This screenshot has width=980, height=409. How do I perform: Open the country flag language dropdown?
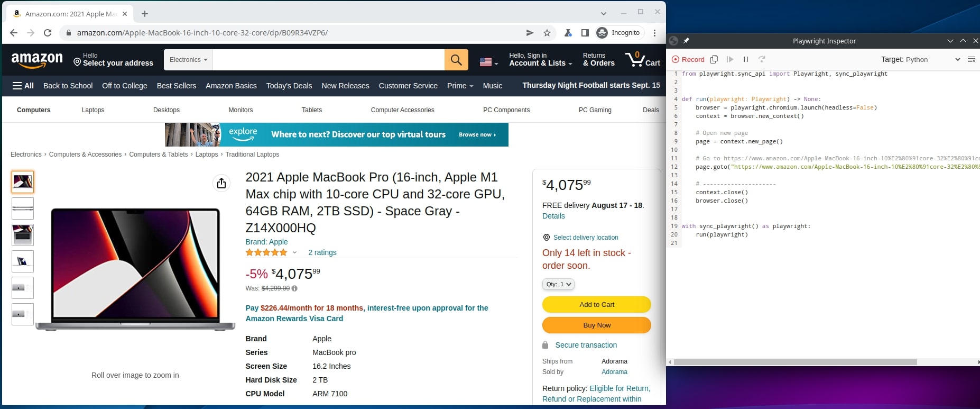click(489, 62)
